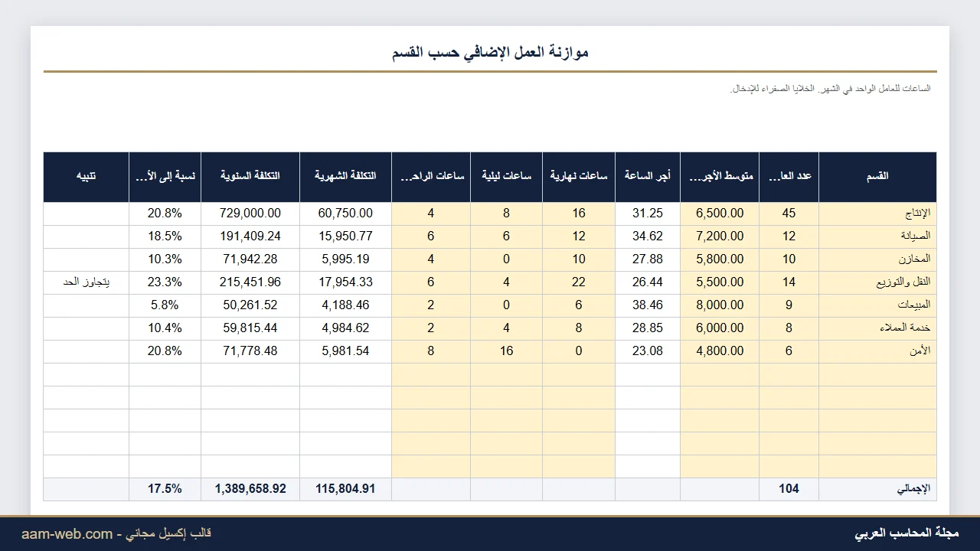Select total workers cell 104
980x551 pixels.
pos(789,489)
